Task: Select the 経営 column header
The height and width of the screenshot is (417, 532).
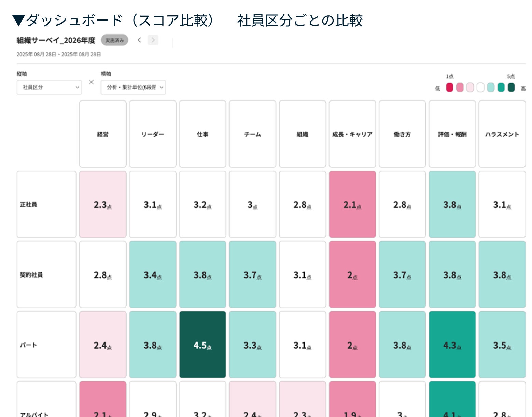Action: tap(103, 134)
